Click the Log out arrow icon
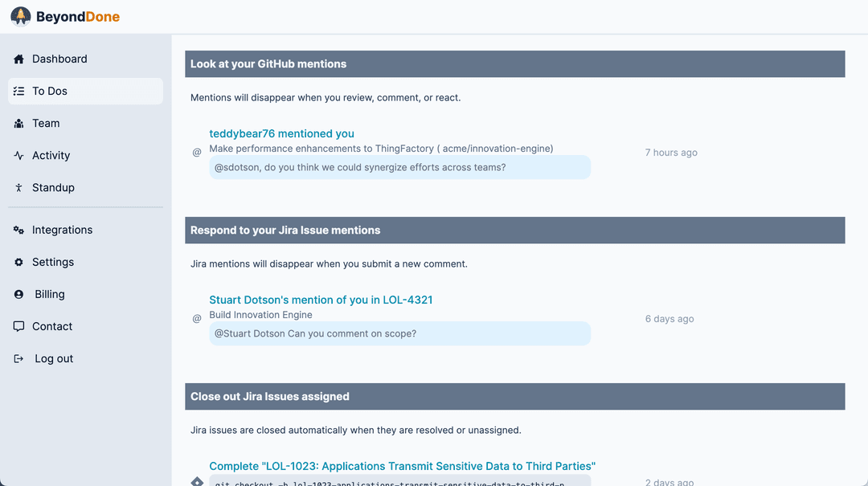The height and width of the screenshot is (486, 868). [x=18, y=359]
